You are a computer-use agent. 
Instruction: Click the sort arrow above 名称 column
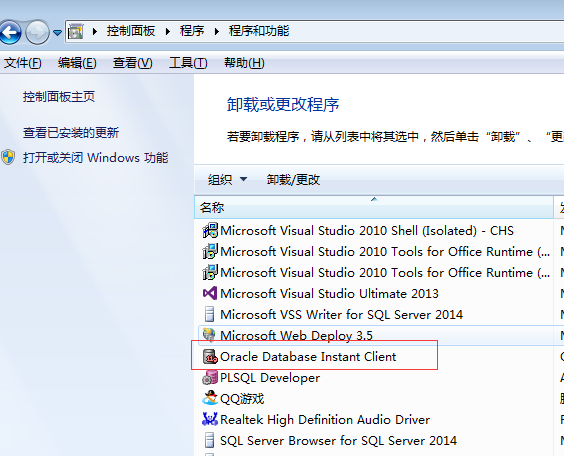374,199
